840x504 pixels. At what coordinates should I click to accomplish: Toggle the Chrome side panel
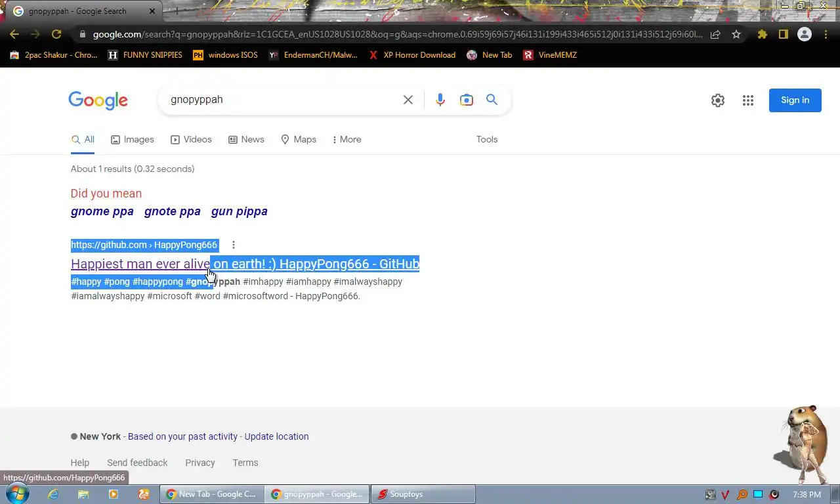point(783,34)
